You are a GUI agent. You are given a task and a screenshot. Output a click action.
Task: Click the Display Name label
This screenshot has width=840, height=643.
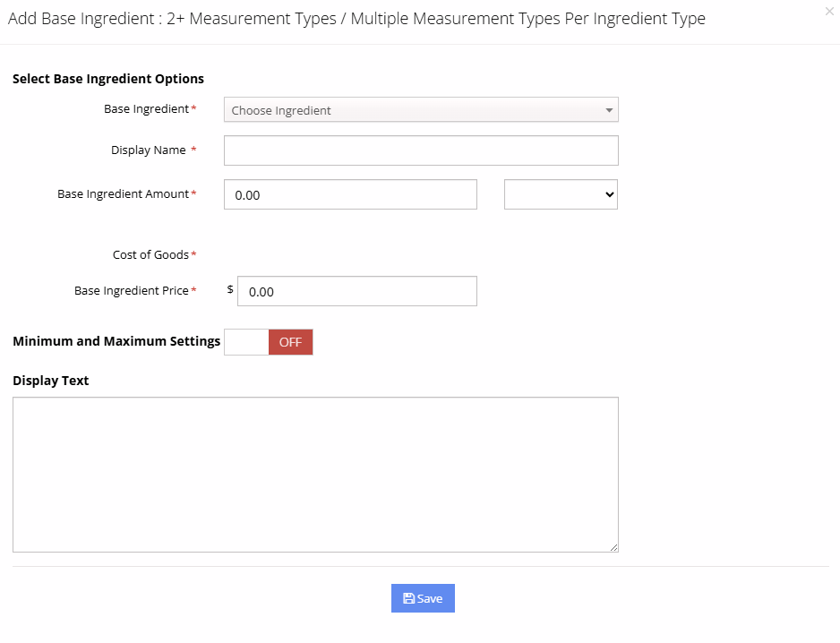click(x=149, y=150)
